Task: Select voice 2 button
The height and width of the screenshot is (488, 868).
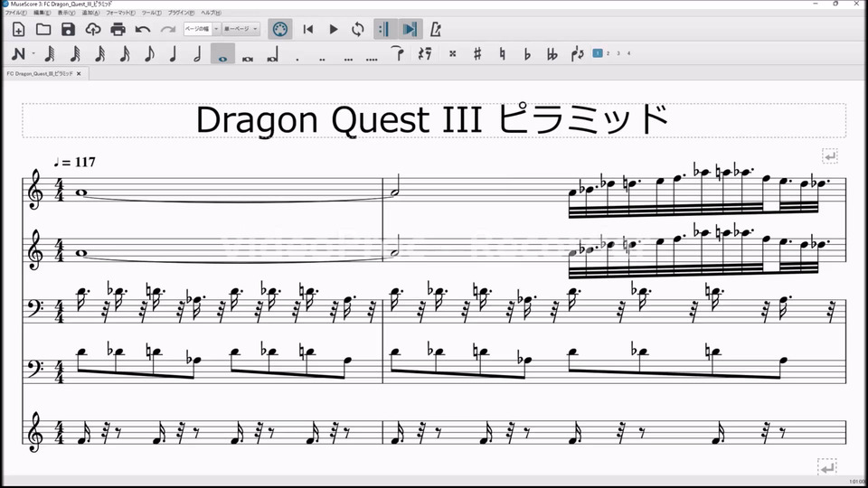Action: pos(608,53)
